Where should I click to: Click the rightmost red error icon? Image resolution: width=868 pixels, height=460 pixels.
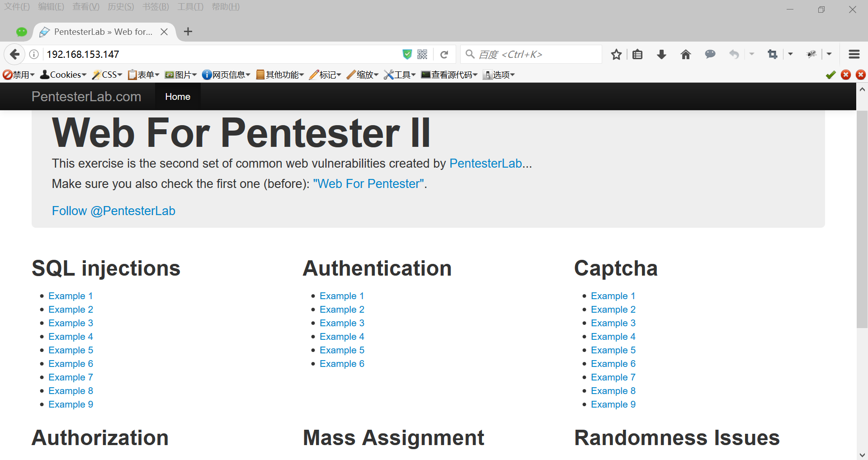coord(861,75)
